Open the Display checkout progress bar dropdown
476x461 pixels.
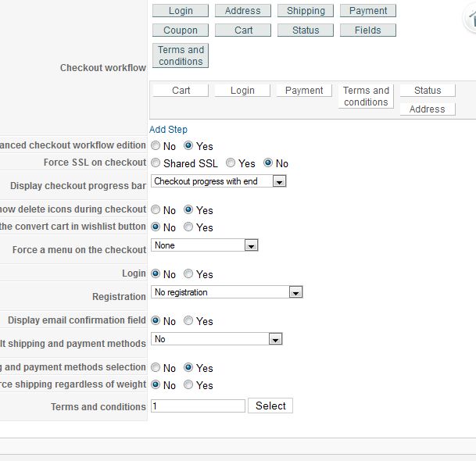[x=219, y=181]
